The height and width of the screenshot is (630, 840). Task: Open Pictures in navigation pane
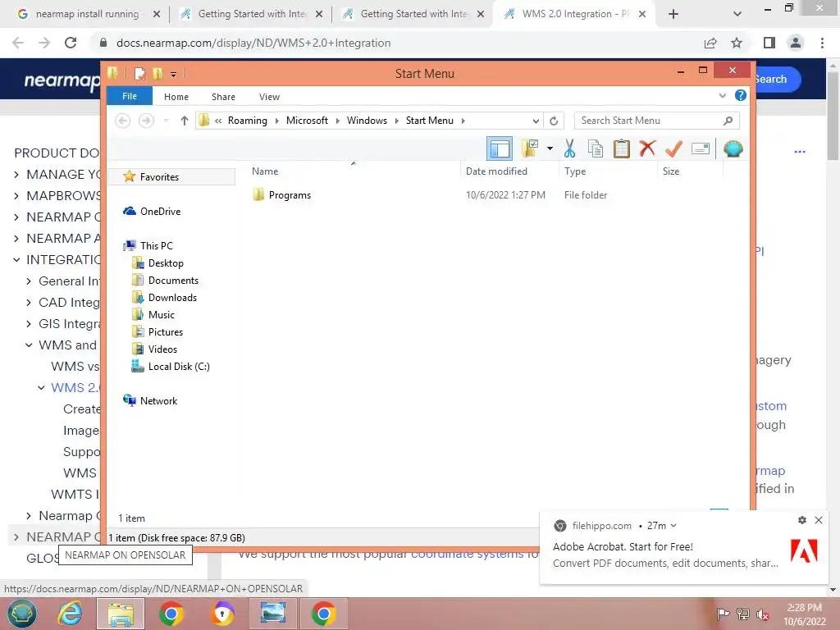click(166, 331)
